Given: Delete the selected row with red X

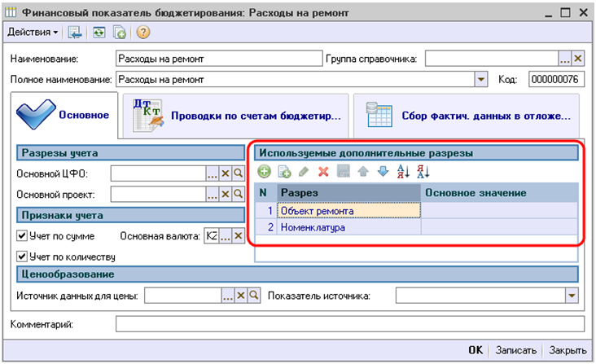Looking at the screenshot, I should tap(322, 172).
